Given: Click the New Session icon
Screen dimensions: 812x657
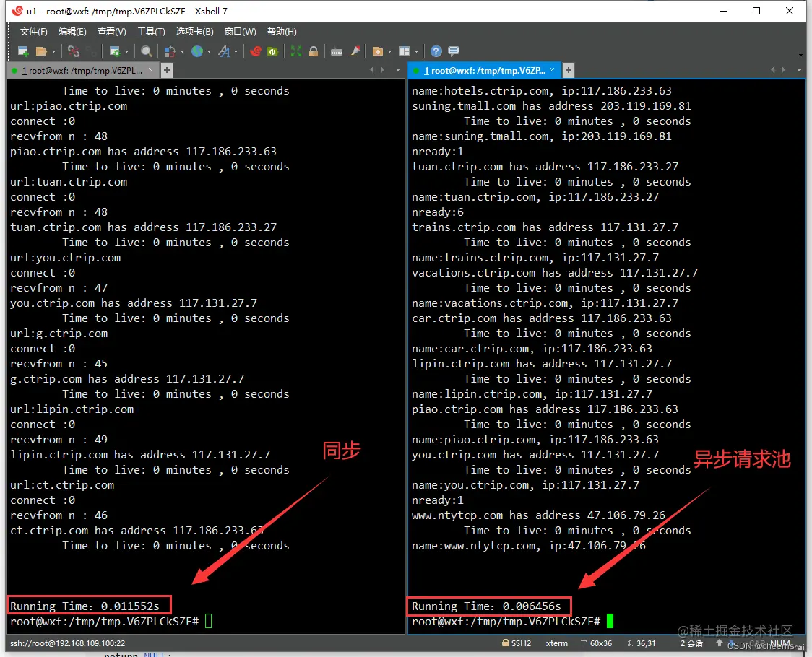Looking at the screenshot, I should (23, 51).
